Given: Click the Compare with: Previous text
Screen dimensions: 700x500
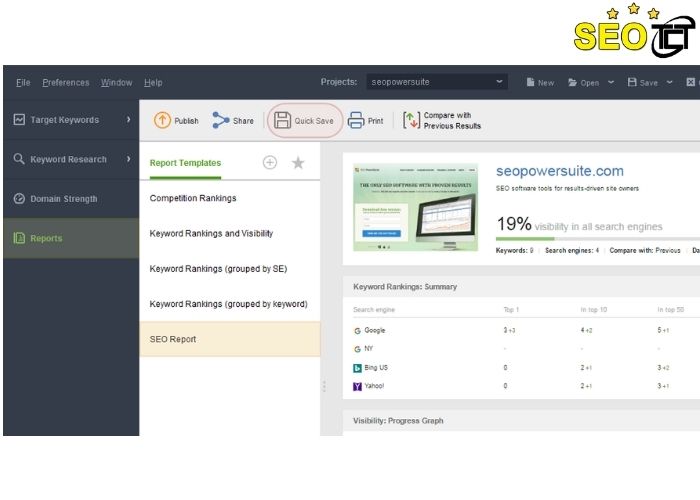Looking at the screenshot, I should click(x=645, y=250).
